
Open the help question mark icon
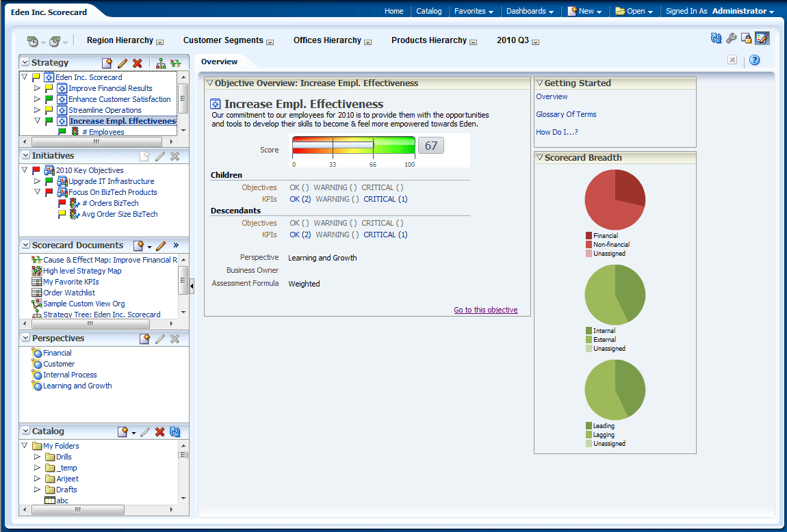[754, 60]
